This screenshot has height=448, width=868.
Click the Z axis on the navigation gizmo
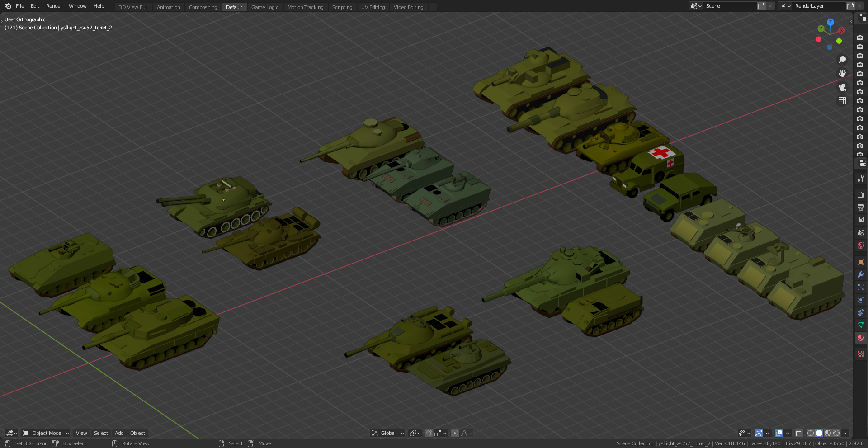830,22
